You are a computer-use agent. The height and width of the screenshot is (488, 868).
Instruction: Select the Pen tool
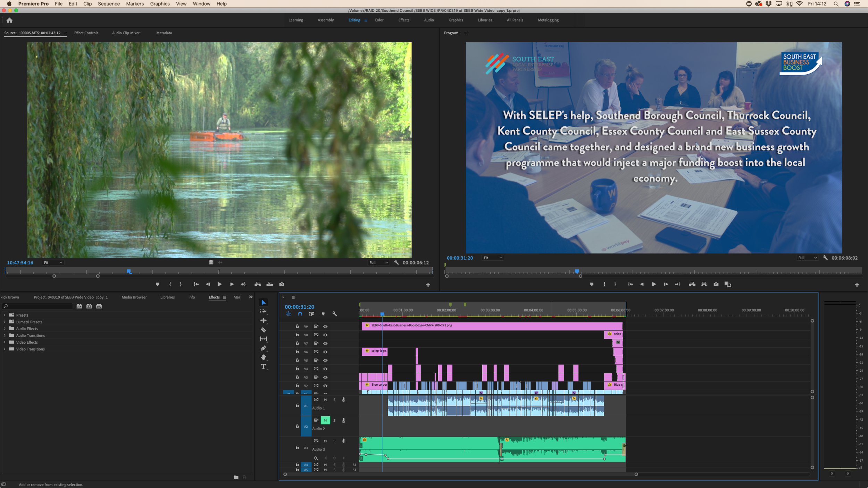264,348
